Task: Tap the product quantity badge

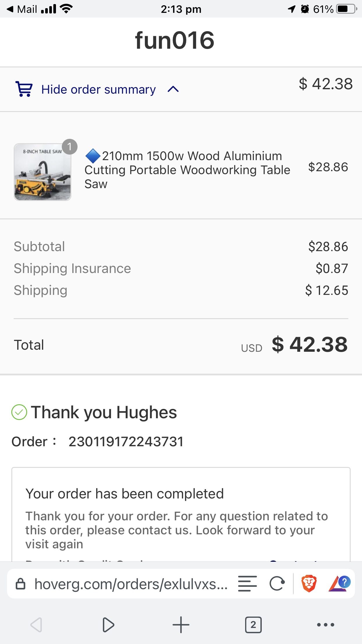Action: [70, 147]
